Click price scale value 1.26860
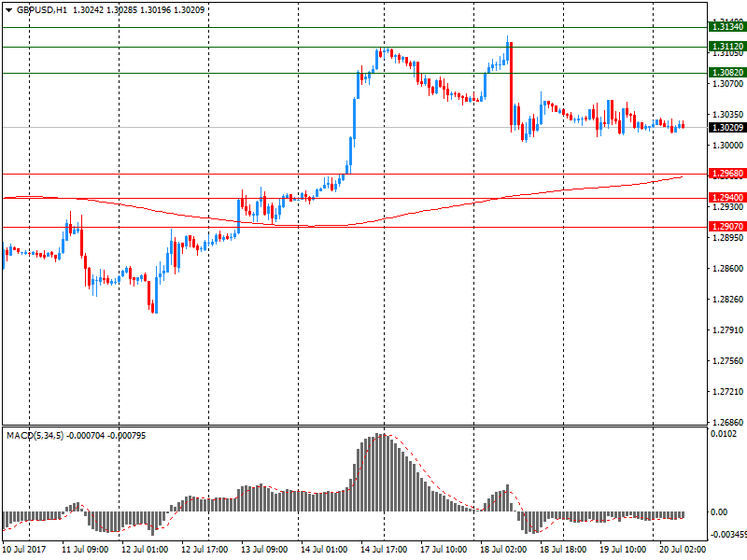Viewport: 747px width, 560px height. pos(727,423)
